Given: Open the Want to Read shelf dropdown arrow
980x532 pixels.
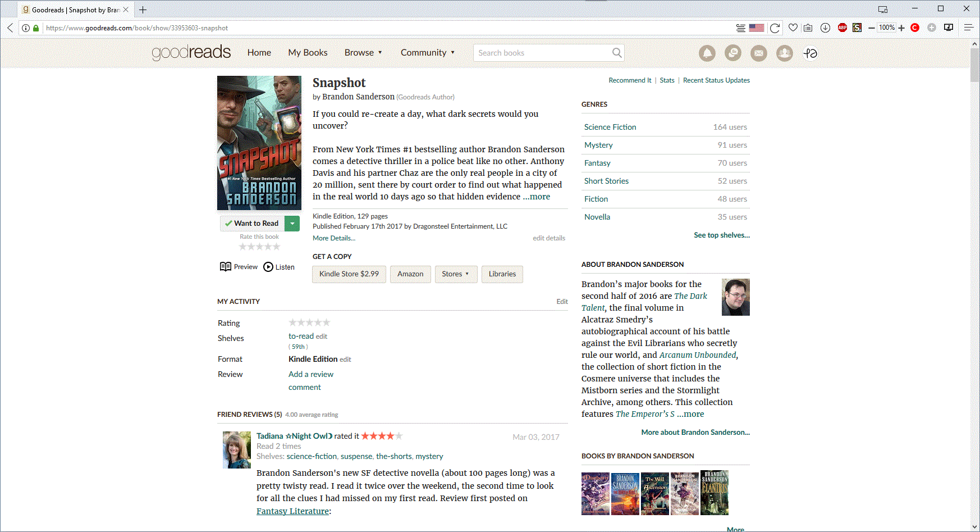Looking at the screenshot, I should coord(292,223).
